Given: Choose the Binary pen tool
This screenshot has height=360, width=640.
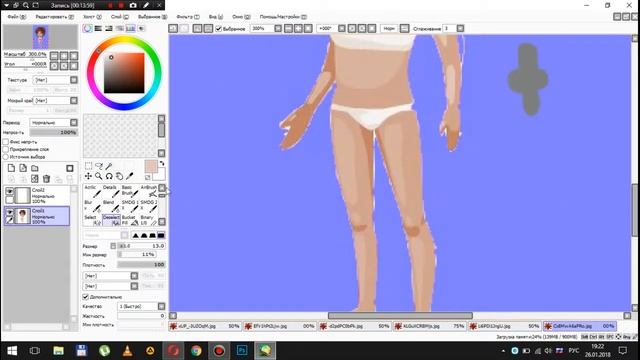Looking at the screenshot, I should (148, 220).
